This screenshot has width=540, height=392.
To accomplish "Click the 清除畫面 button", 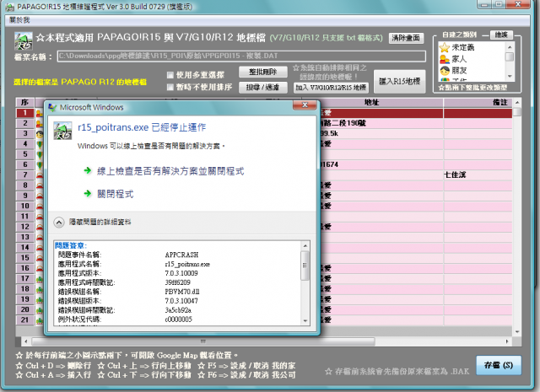I will click(406, 38).
